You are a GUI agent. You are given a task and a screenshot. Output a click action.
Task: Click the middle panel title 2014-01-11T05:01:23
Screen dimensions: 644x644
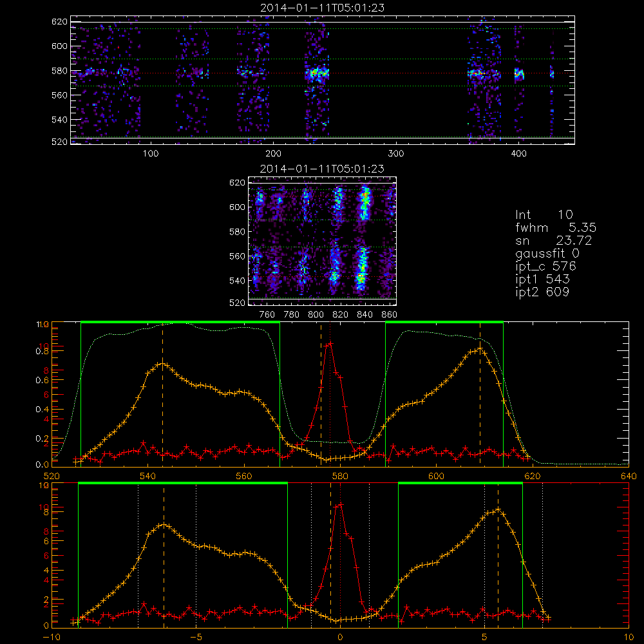click(x=323, y=169)
